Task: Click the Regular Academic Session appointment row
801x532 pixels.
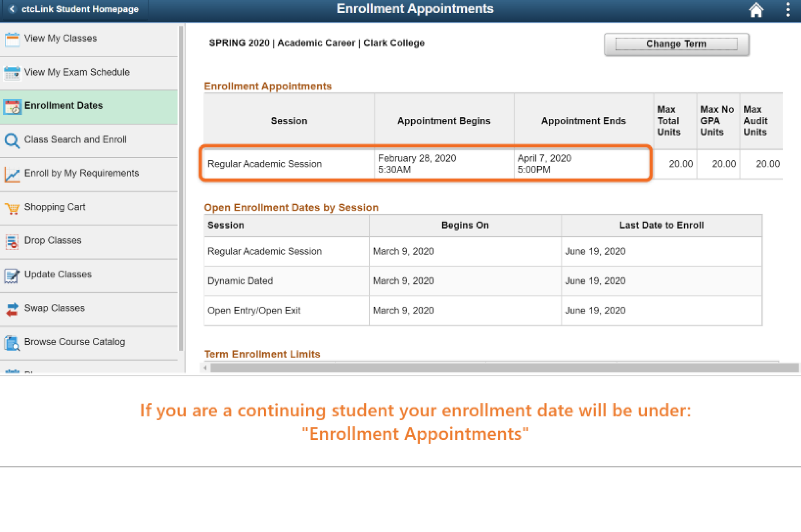Action: (x=426, y=164)
